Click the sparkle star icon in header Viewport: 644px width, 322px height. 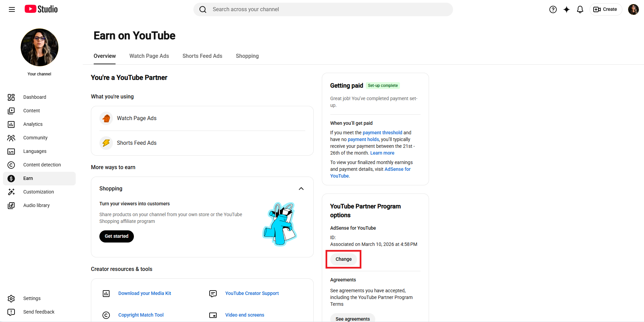(x=567, y=9)
